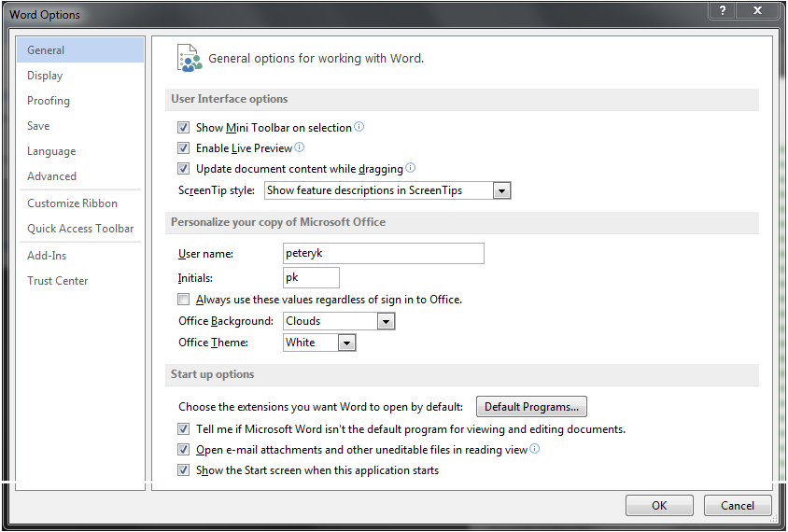Screen dimensions: 788x532
Task: Click into the User name field
Action: [x=384, y=253]
